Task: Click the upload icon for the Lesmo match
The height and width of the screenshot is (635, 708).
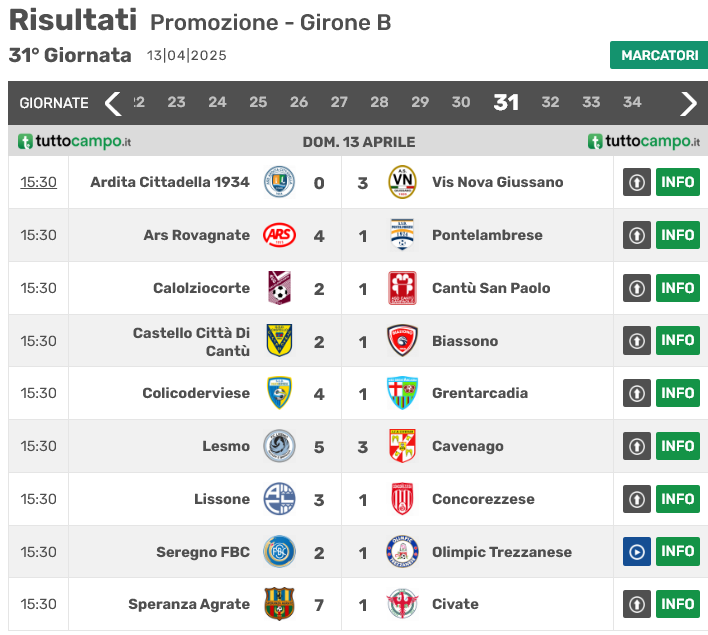Action: [637, 446]
